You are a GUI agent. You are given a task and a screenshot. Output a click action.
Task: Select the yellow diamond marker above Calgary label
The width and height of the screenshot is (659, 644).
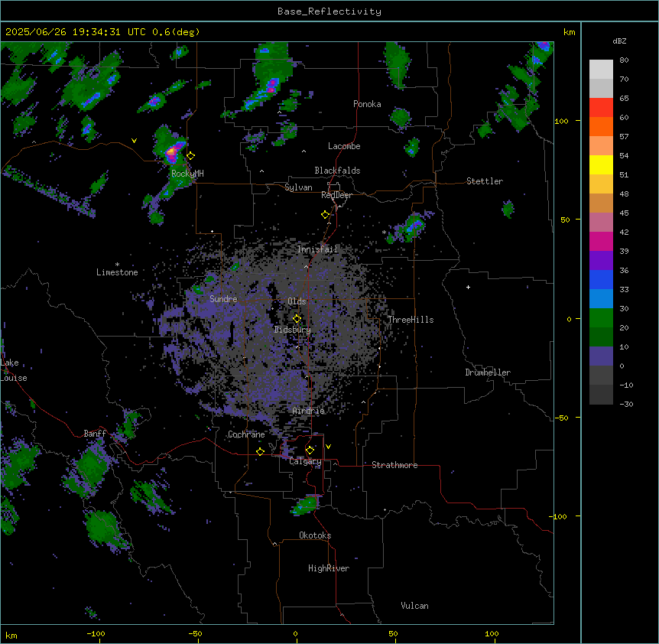pos(310,450)
